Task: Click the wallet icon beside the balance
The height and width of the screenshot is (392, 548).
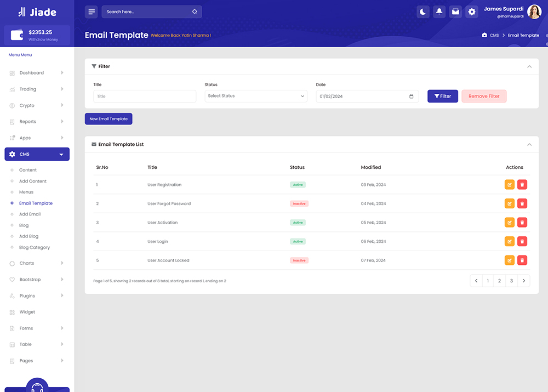Action: [x=17, y=36]
